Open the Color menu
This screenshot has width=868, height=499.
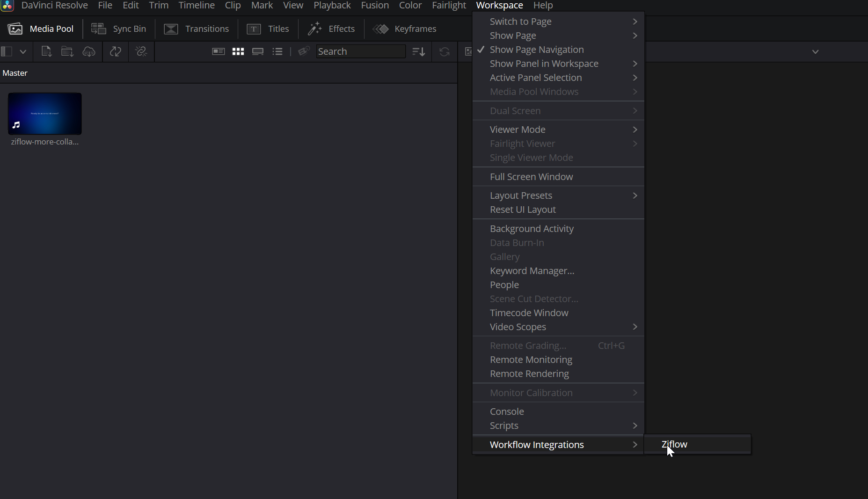point(410,6)
